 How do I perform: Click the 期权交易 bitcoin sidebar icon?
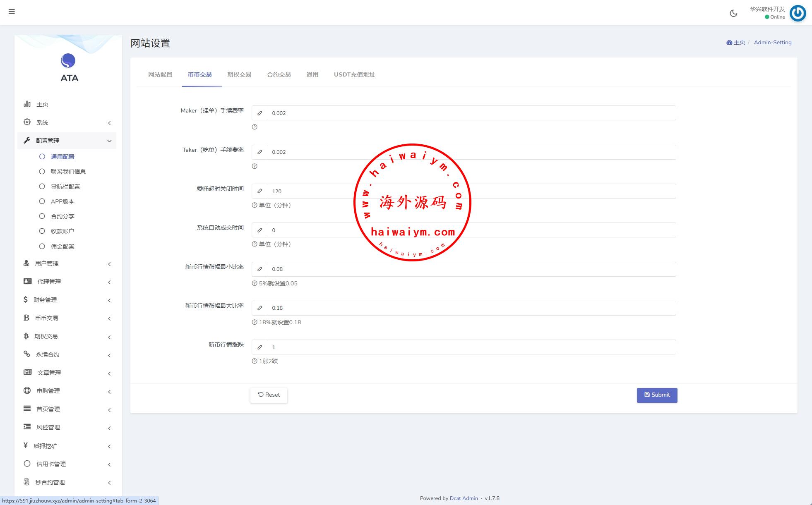(26, 336)
